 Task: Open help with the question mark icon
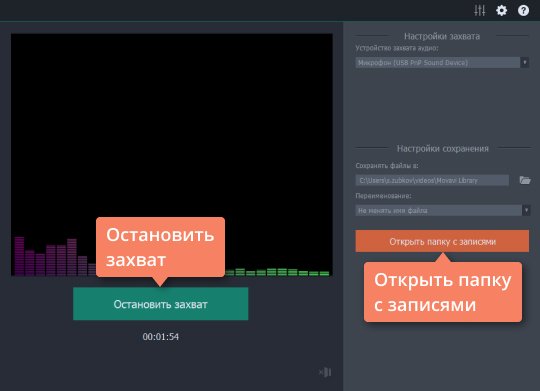click(523, 10)
